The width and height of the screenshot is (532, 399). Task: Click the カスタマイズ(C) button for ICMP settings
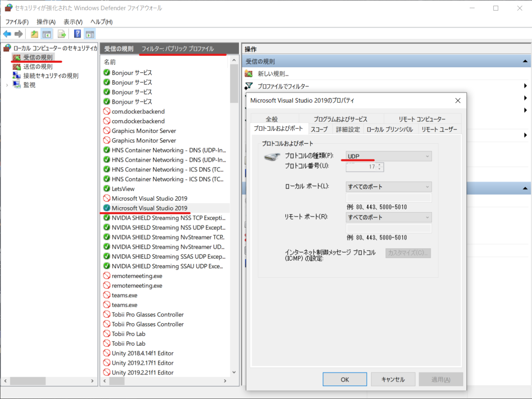click(408, 253)
